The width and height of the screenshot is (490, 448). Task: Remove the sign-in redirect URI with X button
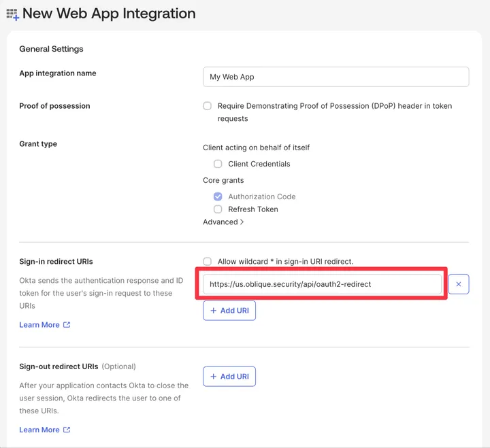point(459,284)
